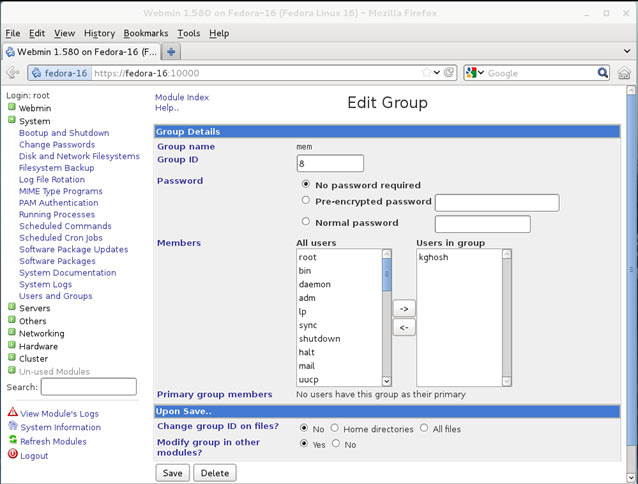The width and height of the screenshot is (638, 484).
Task: Select Normal password option
Action: click(306, 222)
